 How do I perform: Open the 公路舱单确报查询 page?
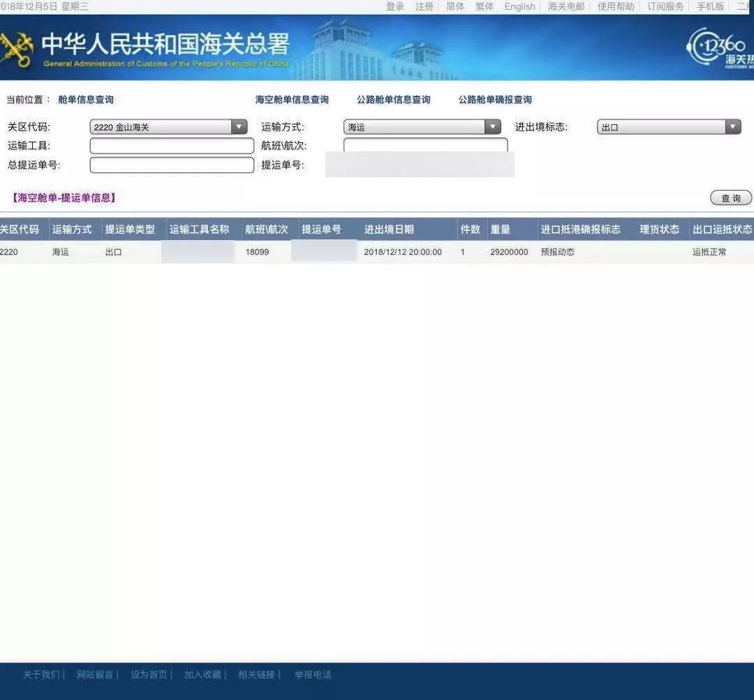click(x=495, y=99)
